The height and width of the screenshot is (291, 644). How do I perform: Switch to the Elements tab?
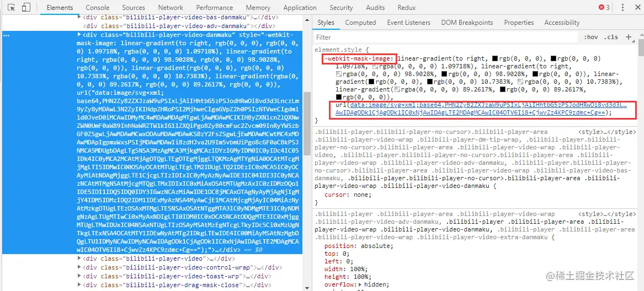click(x=60, y=7)
